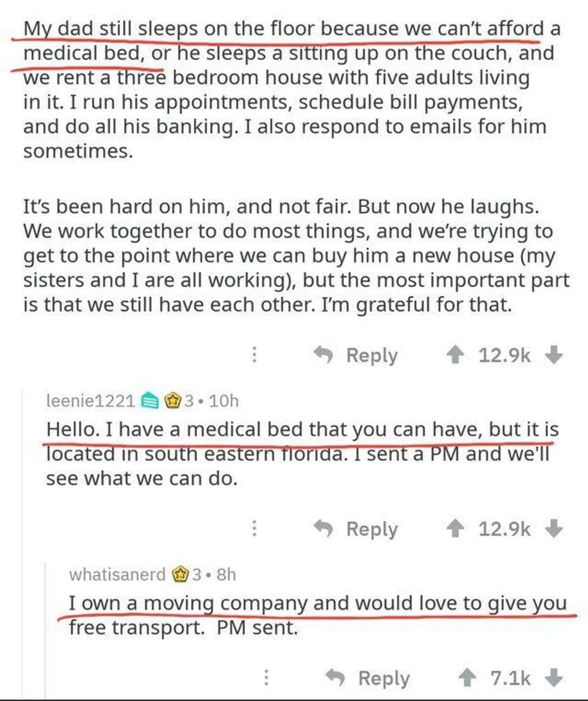Reply to the top comment
Viewport: 588px width, 701px height.
tap(356, 355)
